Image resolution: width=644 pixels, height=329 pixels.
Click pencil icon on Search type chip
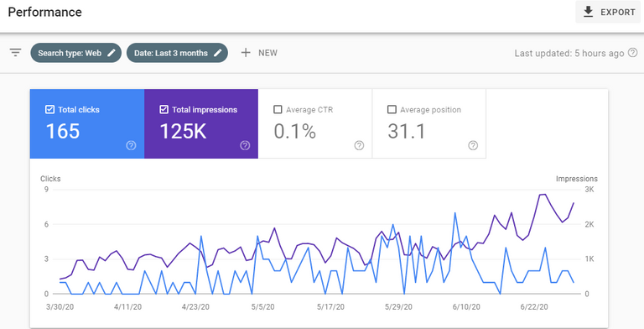pyautogui.click(x=112, y=53)
